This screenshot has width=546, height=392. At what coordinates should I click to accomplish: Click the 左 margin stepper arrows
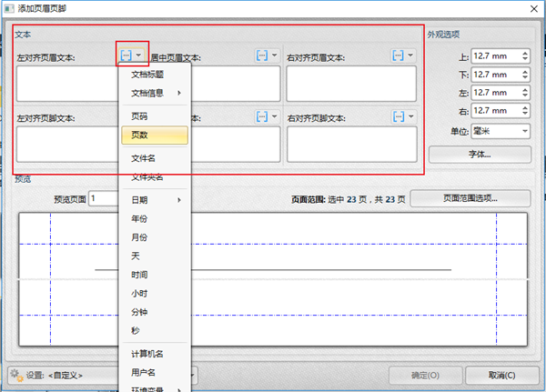(x=525, y=93)
